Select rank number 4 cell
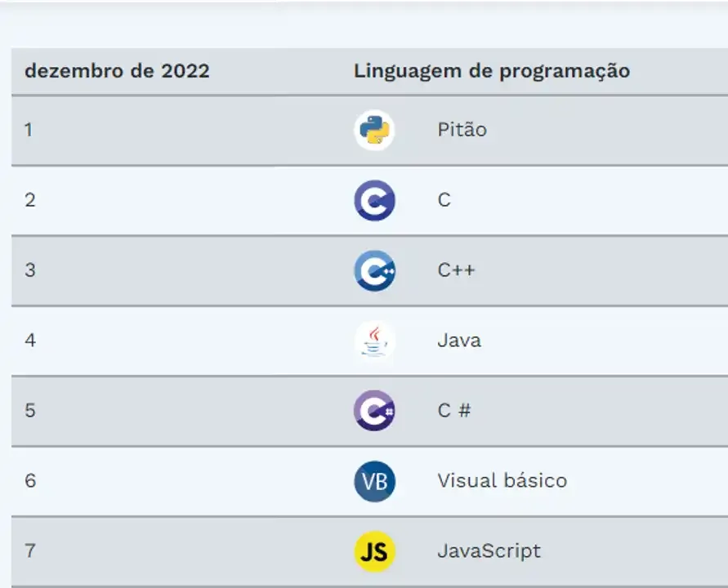This screenshot has height=588, width=728. coord(30,341)
